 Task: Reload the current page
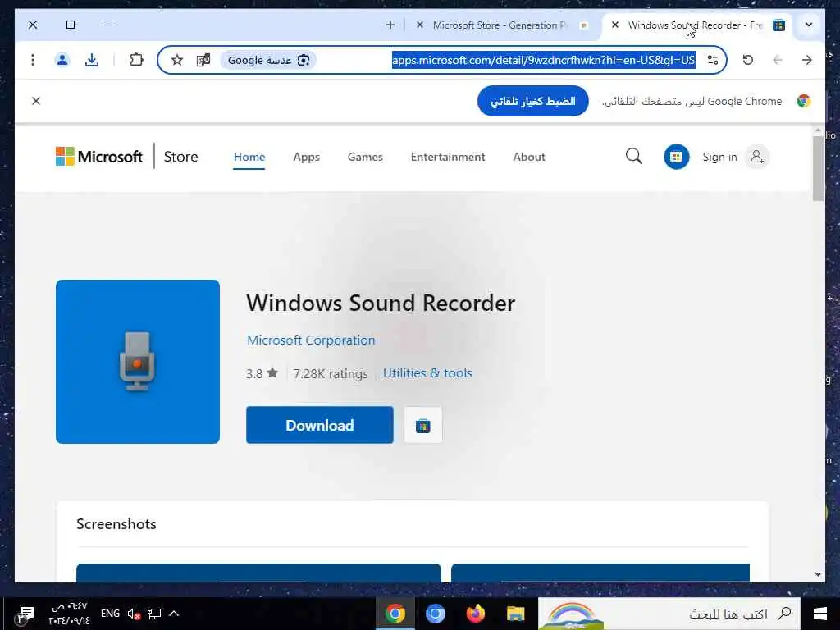tap(748, 60)
